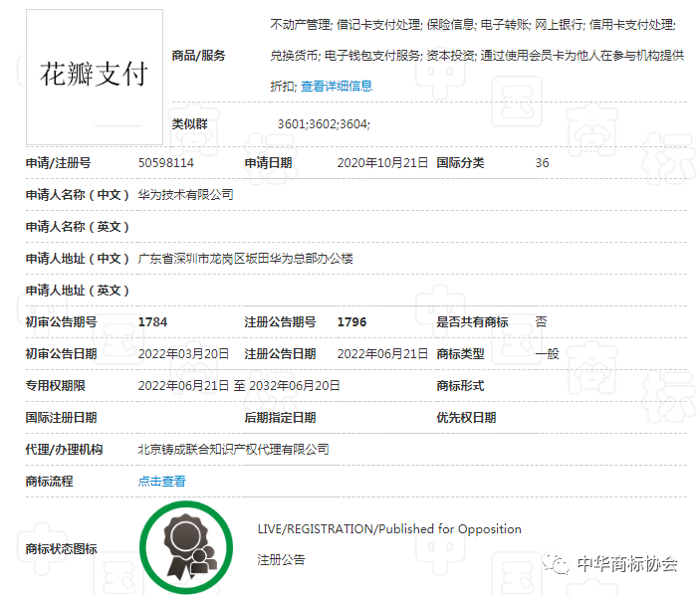Viewport: 700px width, 595px height.
Task: Click the 国际分类 label
Action: (460, 163)
